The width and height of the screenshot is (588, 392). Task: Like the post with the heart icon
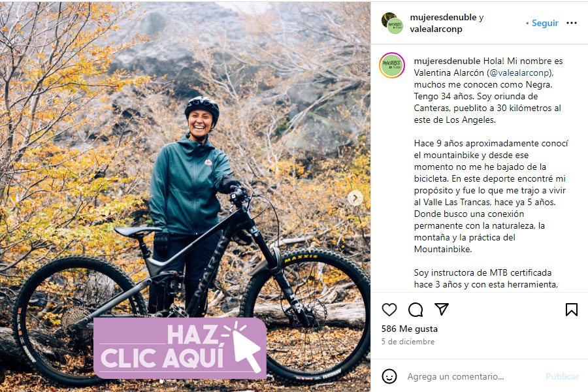tap(389, 310)
